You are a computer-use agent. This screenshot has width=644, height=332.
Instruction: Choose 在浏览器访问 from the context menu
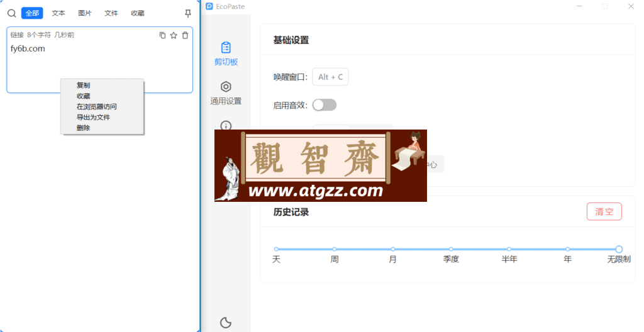(103, 106)
